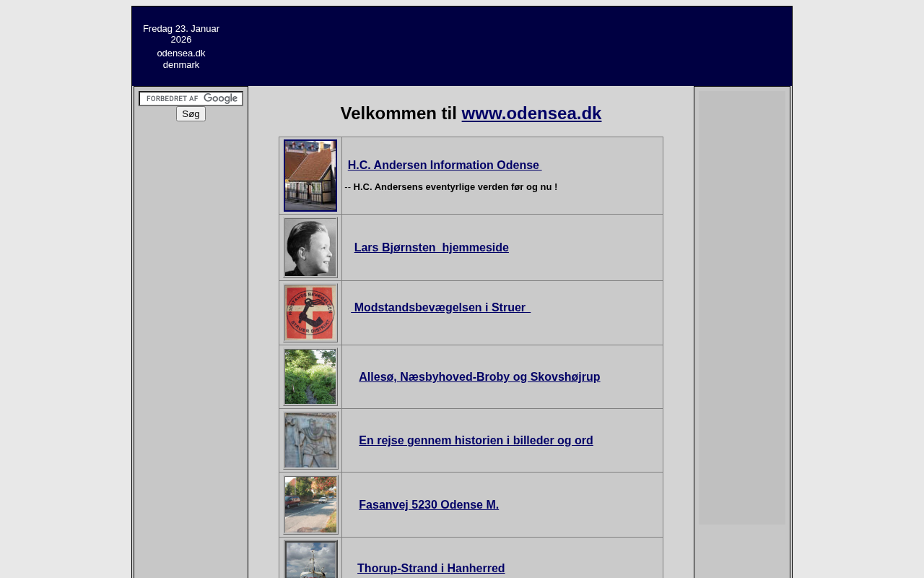
Task: Open Fasanvej 5230 Odense M. link
Action: click(x=429, y=505)
